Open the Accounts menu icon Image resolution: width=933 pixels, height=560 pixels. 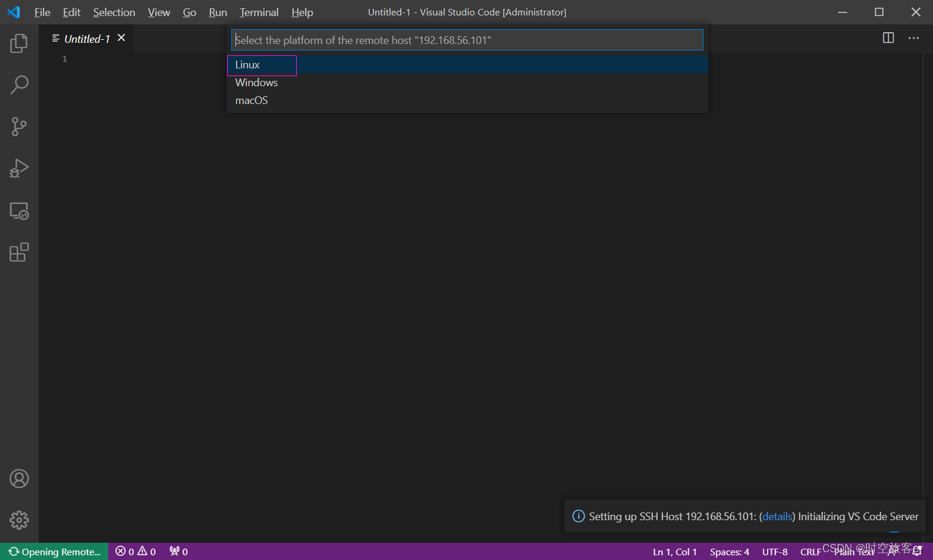click(x=19, y=479)
